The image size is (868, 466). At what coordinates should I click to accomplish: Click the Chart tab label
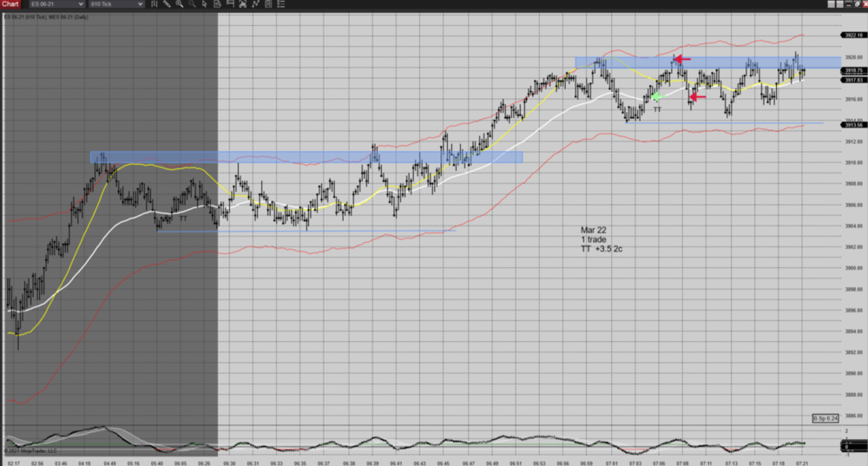(x=10, y=4)
